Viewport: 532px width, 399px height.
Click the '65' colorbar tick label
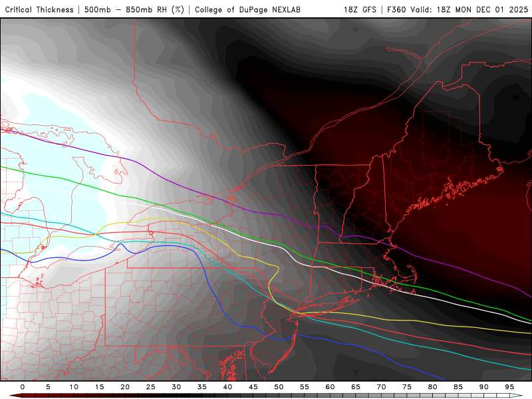point(356,387)
